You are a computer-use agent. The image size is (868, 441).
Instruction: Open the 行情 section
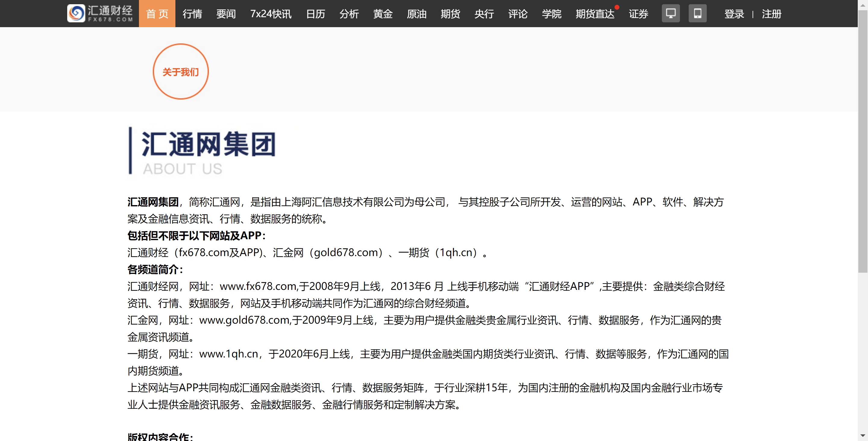[x=192, y=14]
